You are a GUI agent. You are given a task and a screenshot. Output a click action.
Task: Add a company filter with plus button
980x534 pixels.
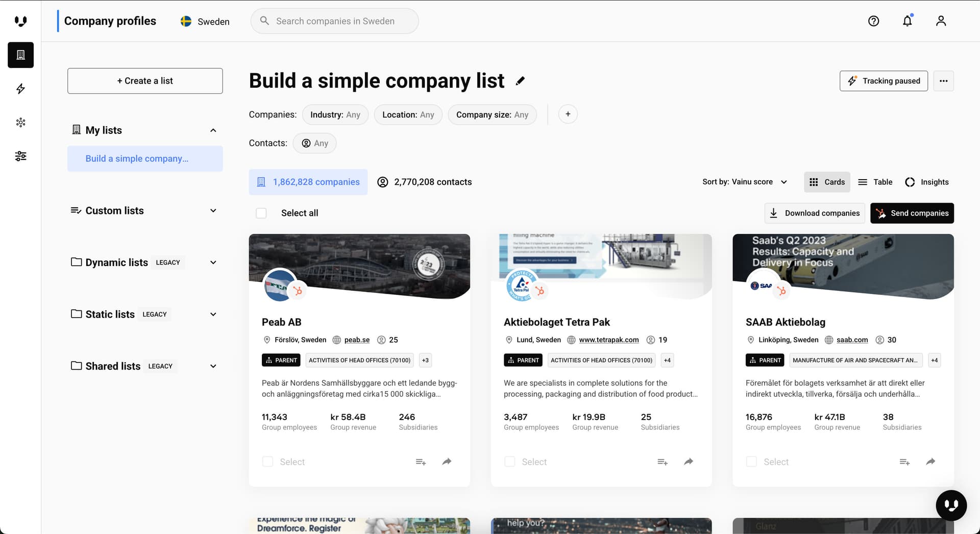pyautogui.click(x=568, y=114)
